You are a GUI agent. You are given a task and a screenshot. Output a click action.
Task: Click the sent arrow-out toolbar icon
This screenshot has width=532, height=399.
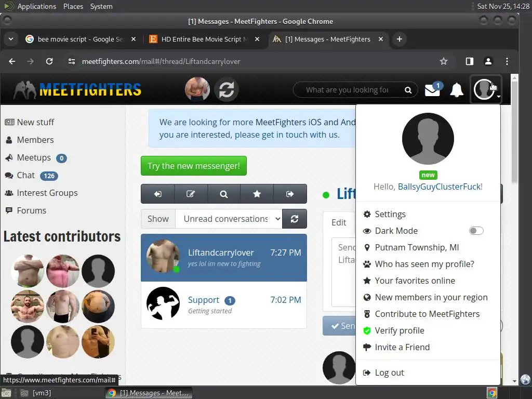coord(290,194)
